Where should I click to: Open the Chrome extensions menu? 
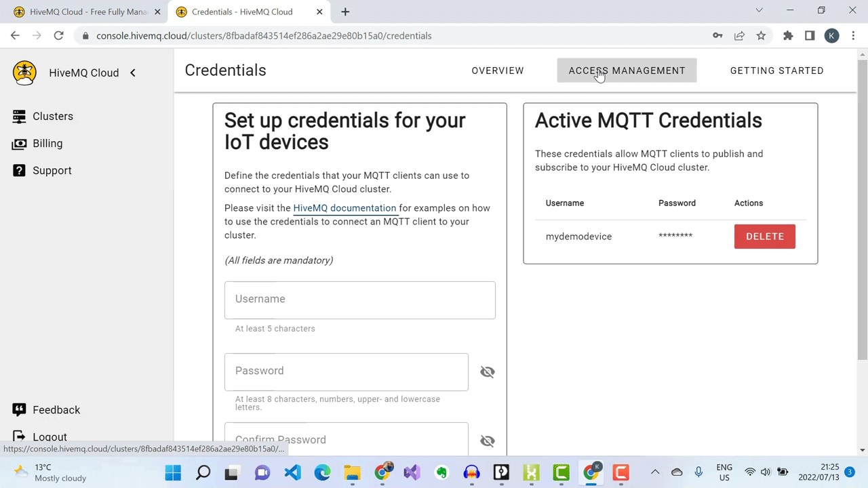click(x=788, y=36)
